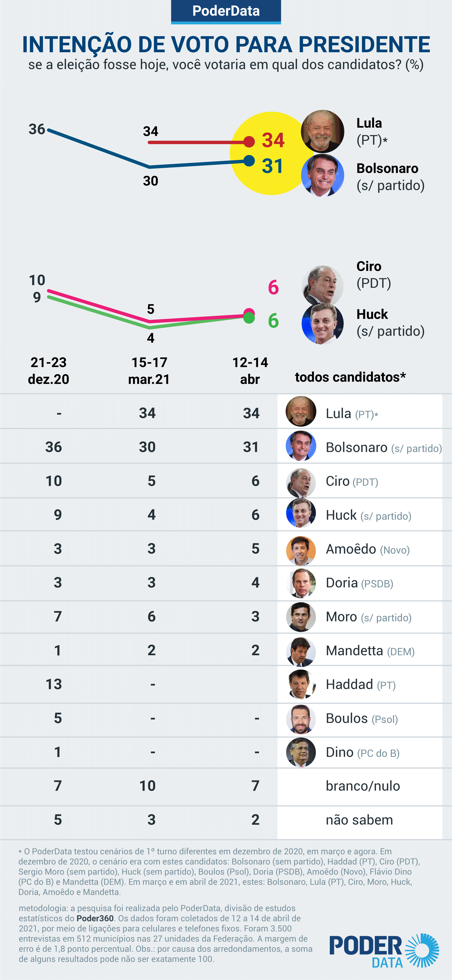Click the 'todos candidatos*' heading
This screenshot has height=980, width=452.
pos(350,377)
